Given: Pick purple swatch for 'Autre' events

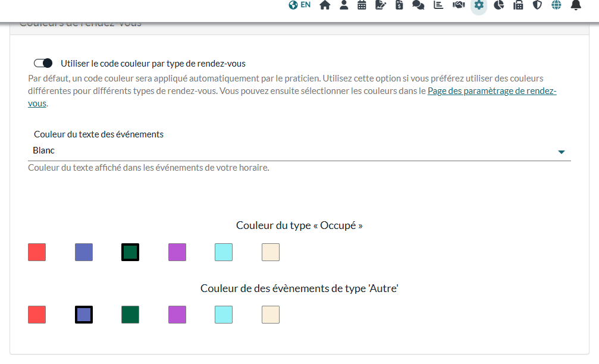Looking at the screenshot, I should 177,315.
